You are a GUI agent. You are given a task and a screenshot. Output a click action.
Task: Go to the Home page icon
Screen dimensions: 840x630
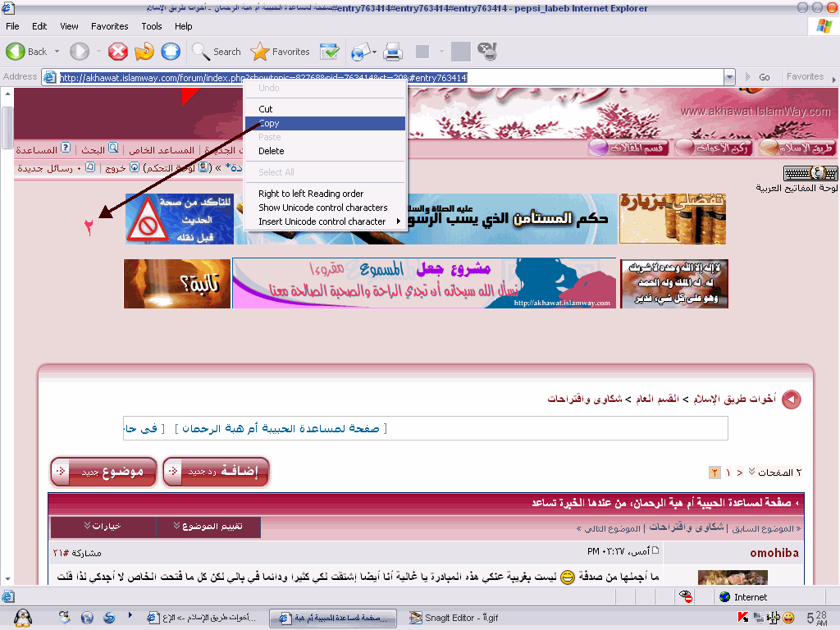pos(171,52)
